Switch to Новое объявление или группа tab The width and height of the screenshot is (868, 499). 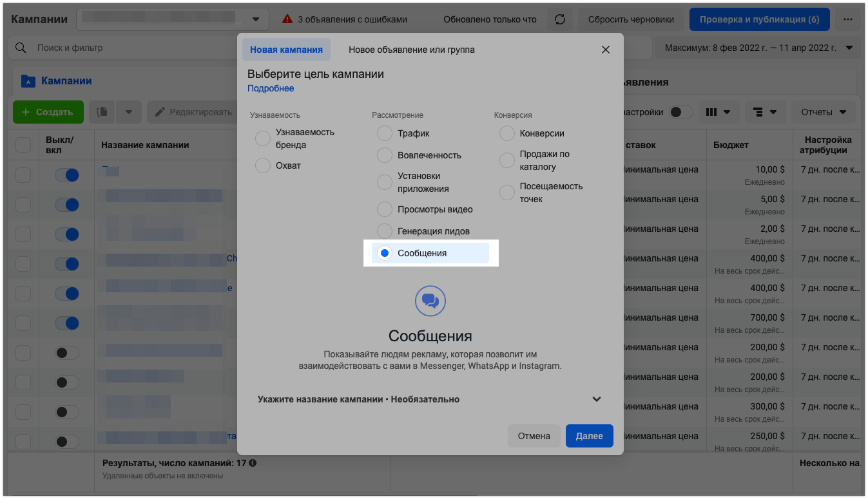(x=411, y=50)
